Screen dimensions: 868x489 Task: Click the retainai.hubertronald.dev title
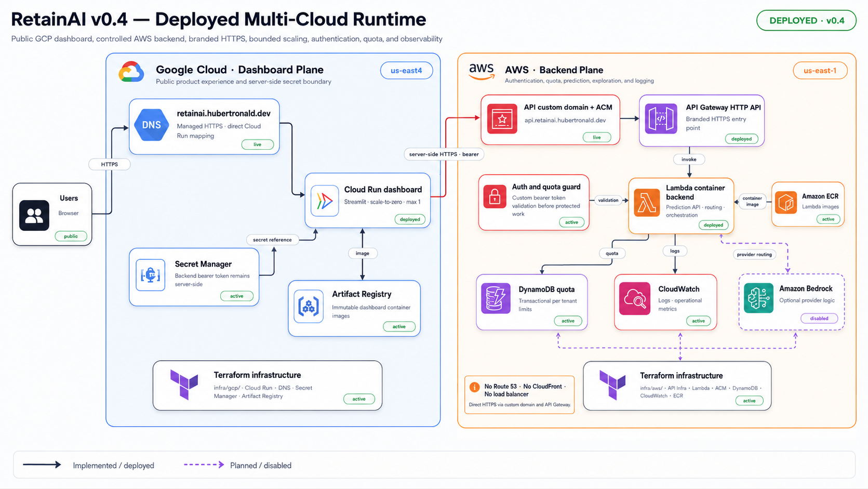[x=223, y=113]
